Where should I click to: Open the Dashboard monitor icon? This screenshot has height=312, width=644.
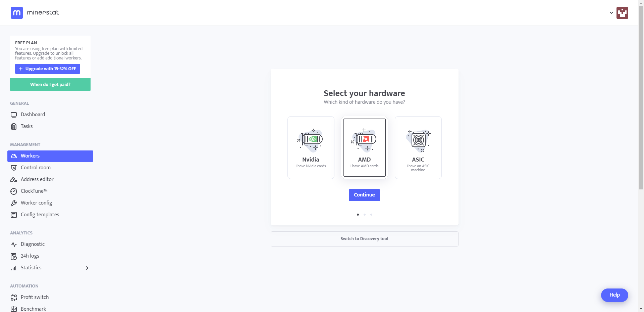coord(14,115)
